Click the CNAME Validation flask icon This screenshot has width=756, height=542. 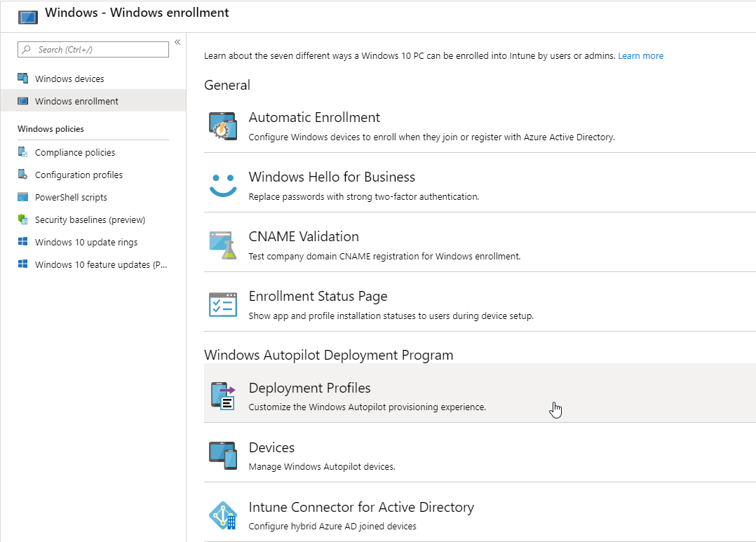pos(223,245)
